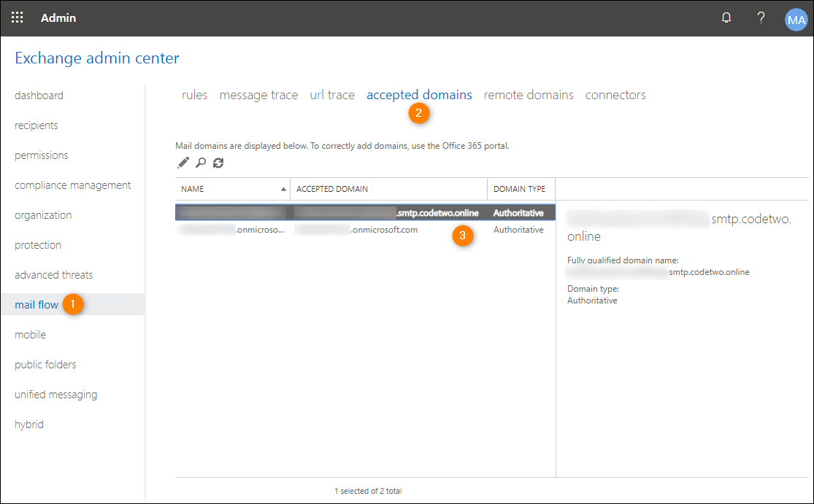Click the DOMAIN TYPE column header
The image size is (814, 504).
pos(521,189)
